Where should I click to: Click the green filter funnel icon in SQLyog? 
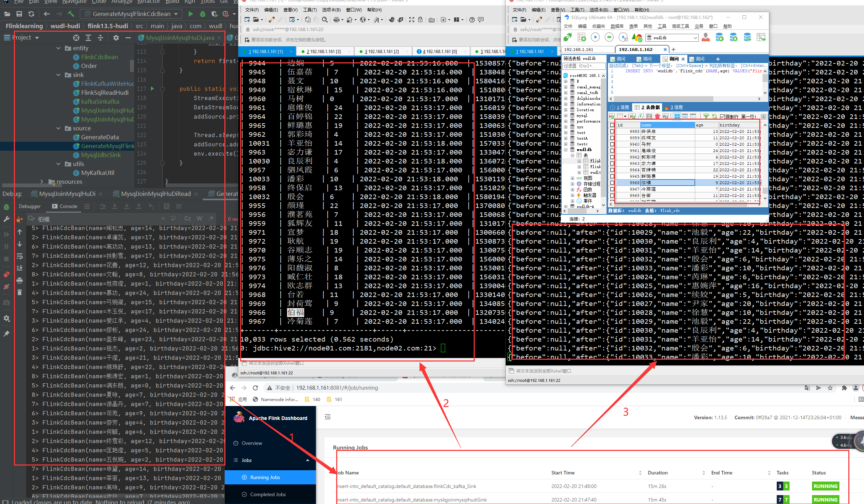pos(706,116)
